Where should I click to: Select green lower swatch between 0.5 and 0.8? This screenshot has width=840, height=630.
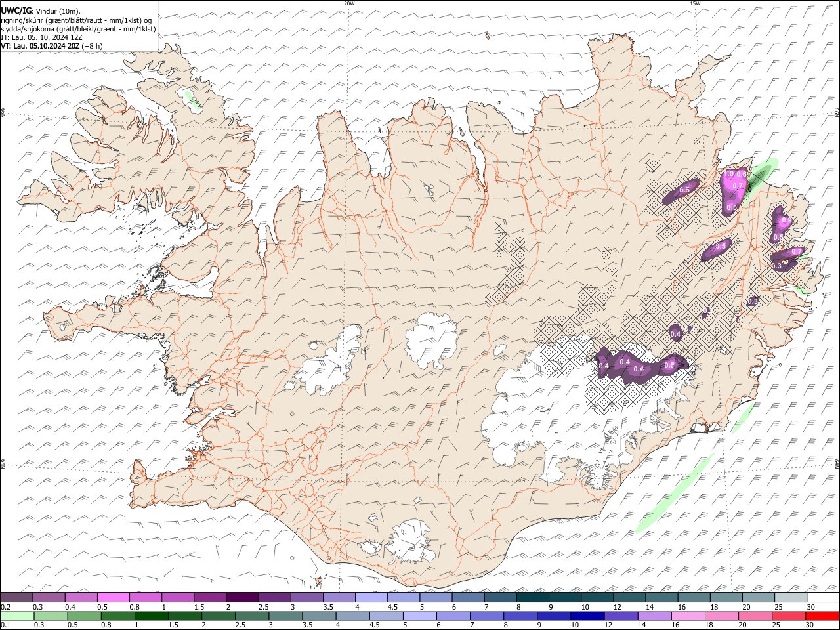[x=85, y=616]
